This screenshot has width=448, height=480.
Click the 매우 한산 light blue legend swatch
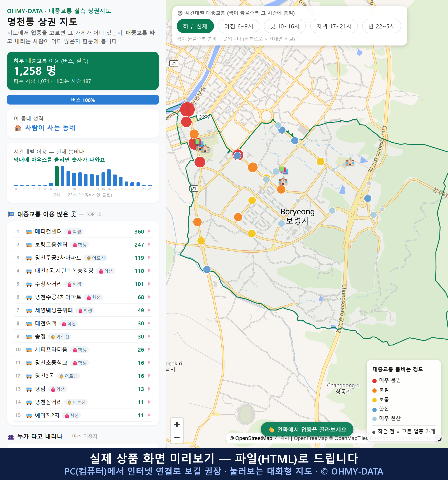(374, 419)
